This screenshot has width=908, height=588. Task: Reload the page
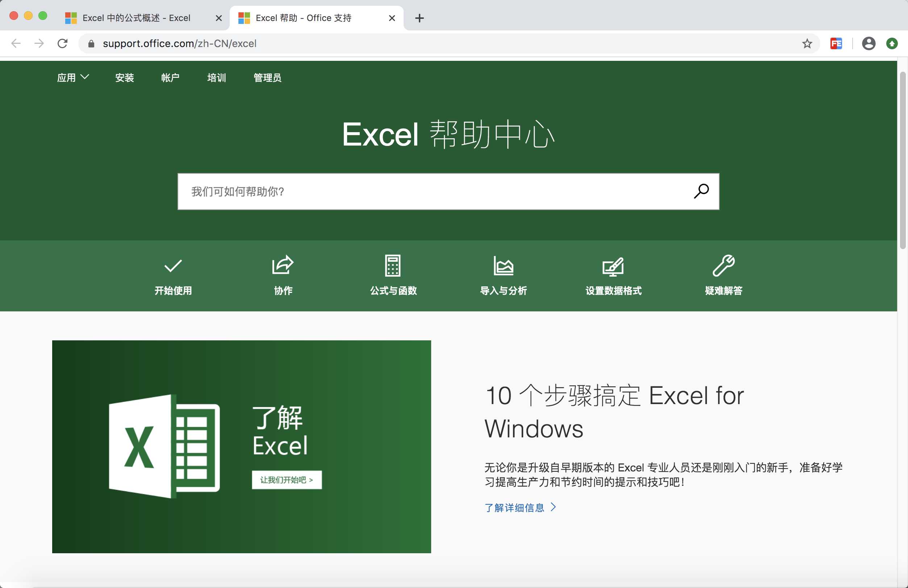(63, 43)
